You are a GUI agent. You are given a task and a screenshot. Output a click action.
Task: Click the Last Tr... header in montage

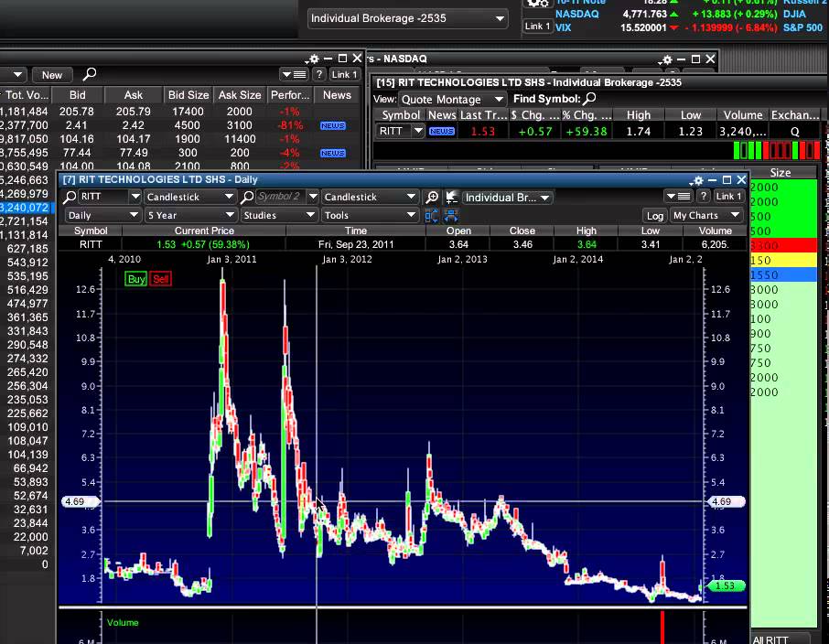(483, 115)
